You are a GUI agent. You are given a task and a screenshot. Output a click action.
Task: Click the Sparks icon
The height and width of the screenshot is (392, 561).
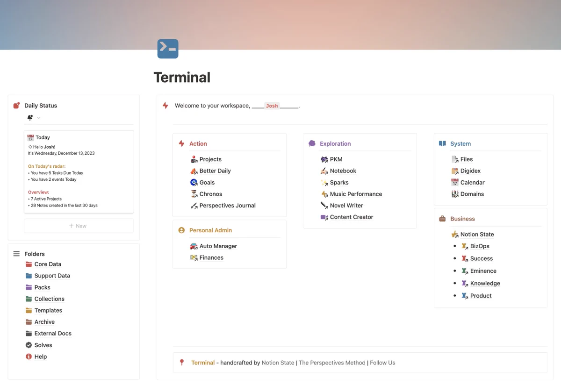click(x=324, y=183)
